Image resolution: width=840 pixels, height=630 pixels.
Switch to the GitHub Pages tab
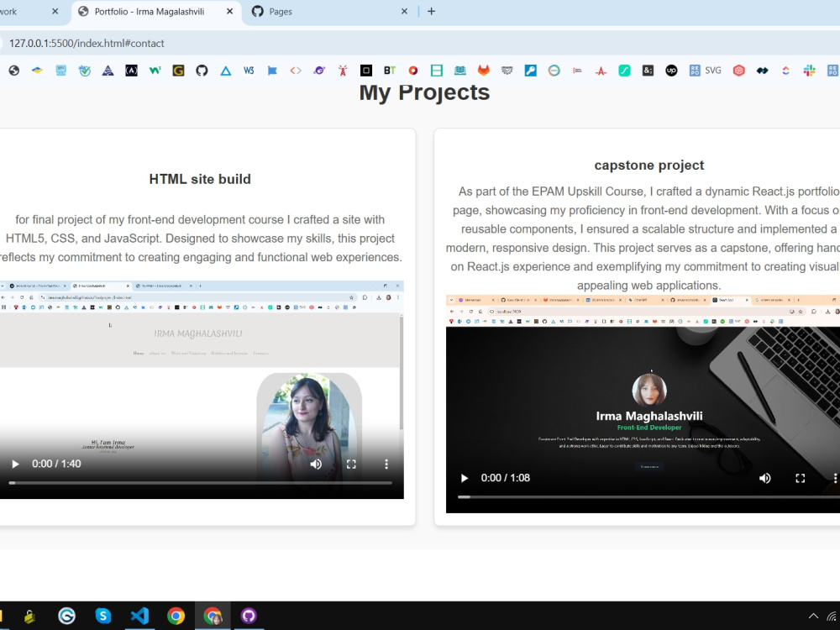(330, 12)
